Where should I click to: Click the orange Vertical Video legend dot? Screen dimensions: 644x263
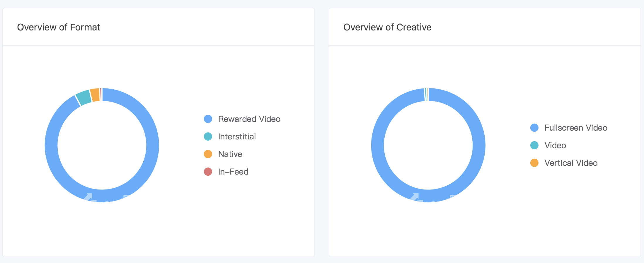click(534, 163)
